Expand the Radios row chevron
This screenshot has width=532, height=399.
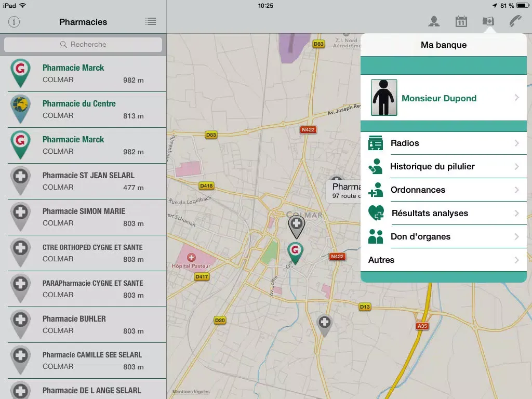coord(517,143)
